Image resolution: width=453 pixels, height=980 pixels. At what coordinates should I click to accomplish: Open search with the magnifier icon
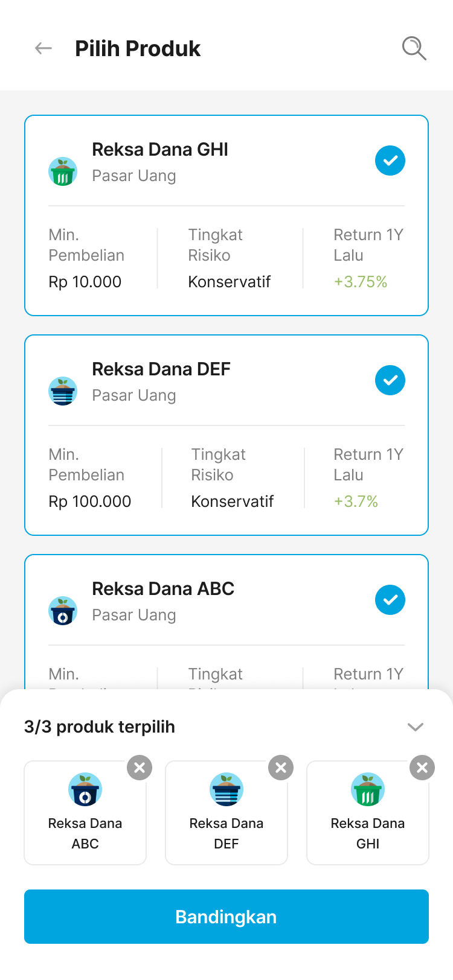tap(414, 48)
